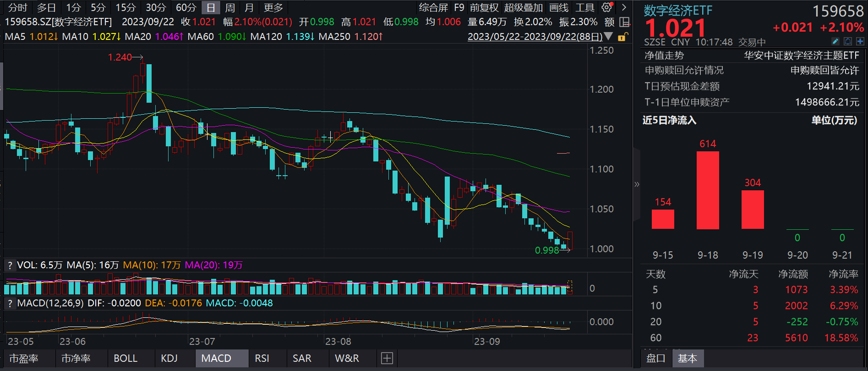The image size is (868, 371).
Task: Select the 5分 period
Action: (98, 8)
